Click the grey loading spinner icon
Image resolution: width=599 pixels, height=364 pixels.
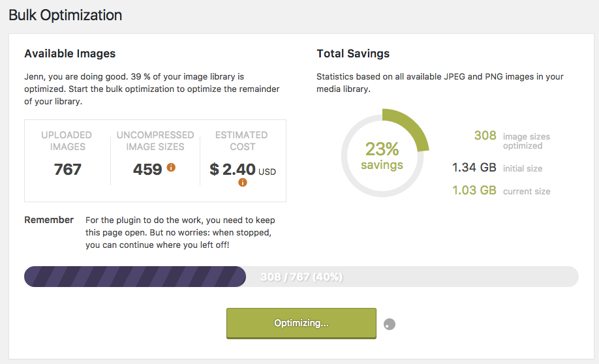(390, 324)
